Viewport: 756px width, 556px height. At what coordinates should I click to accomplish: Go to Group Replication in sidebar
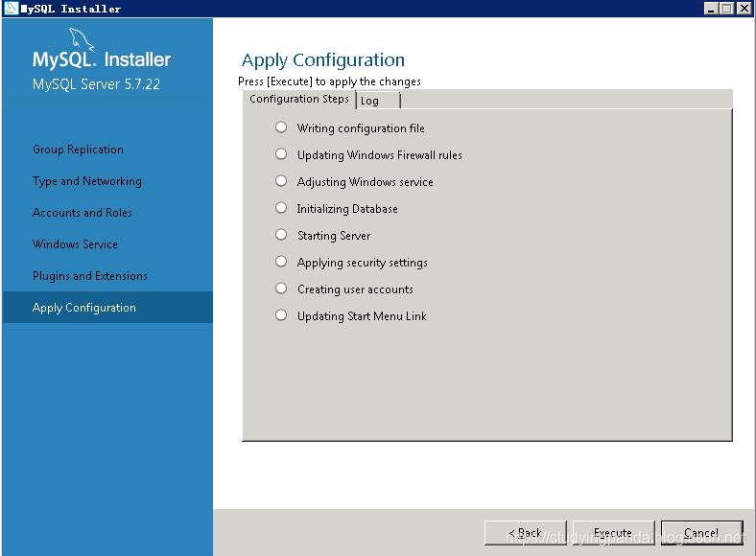coord(78,150)
